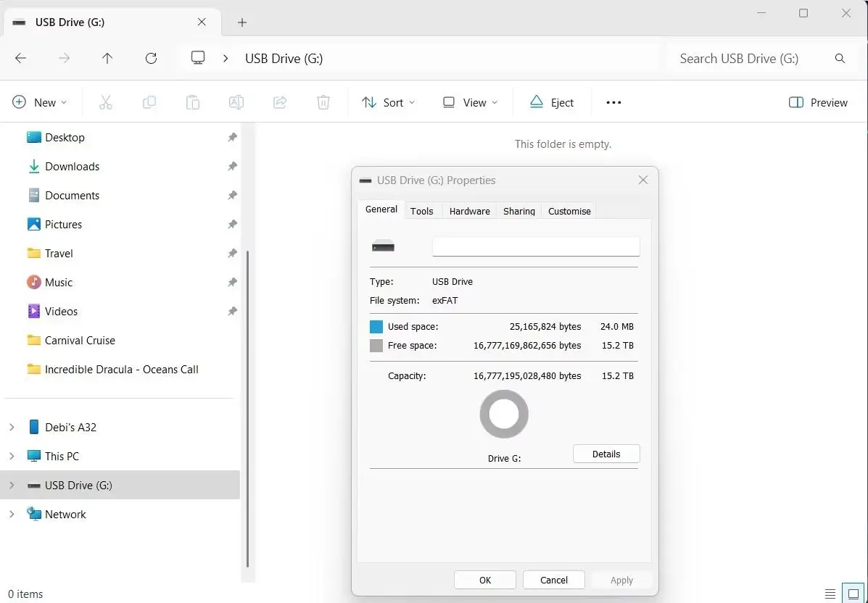Click the blue Used space color swatch

376,326
